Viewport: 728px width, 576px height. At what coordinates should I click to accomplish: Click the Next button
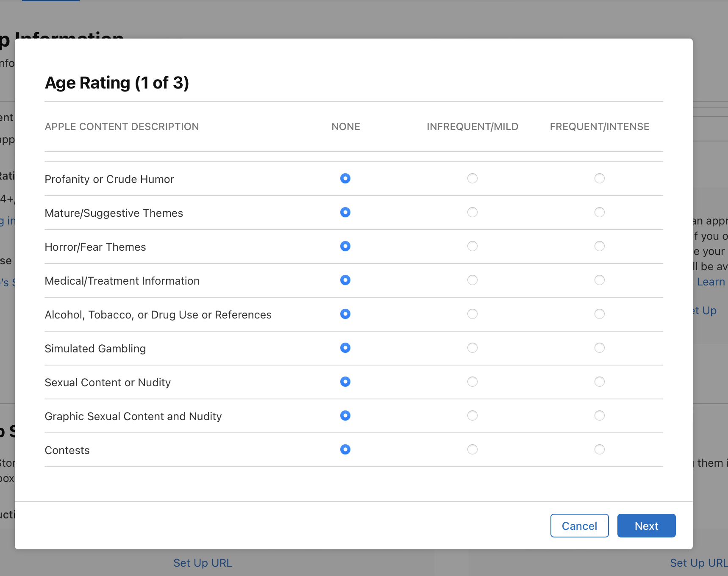coord(646,526)
